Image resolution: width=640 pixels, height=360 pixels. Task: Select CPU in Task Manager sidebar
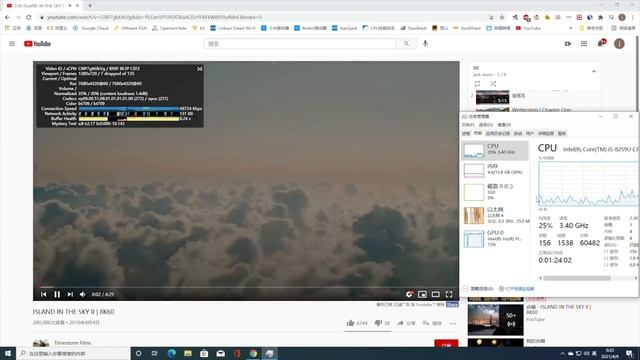point(495,151)
